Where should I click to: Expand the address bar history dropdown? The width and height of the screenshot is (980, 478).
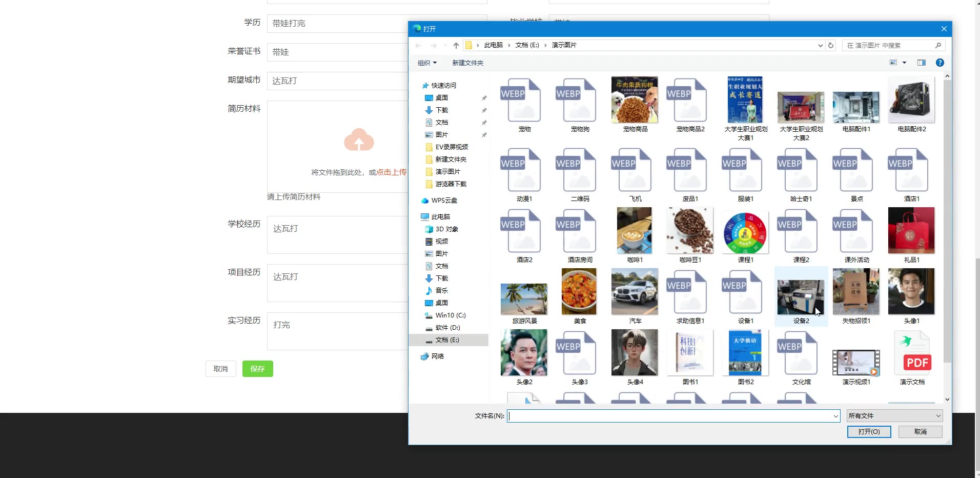pos(820,45)
